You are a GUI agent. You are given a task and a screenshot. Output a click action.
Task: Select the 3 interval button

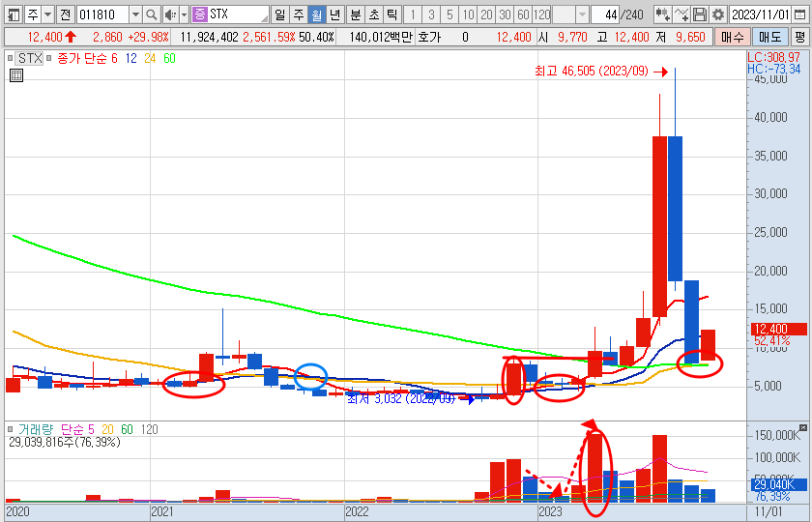coord(431,14)
